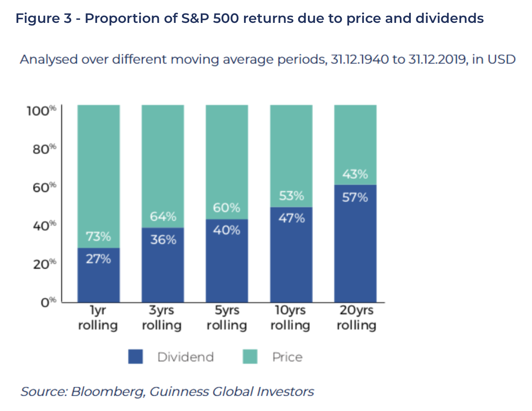Click the blue Dividend legend swatch
The height and width of the screenshot is (411, 532).
click(x=136, y=357)
